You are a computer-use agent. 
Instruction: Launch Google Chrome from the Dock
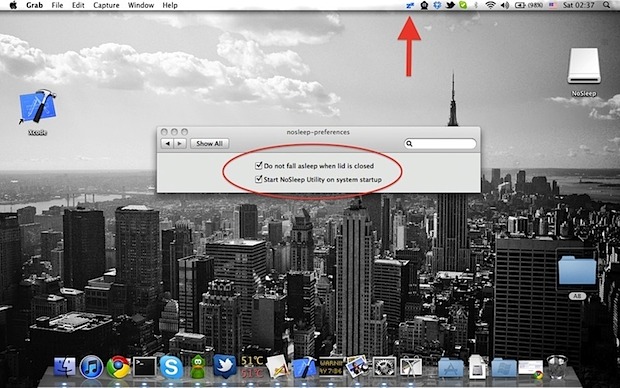[x=118, y=367]
